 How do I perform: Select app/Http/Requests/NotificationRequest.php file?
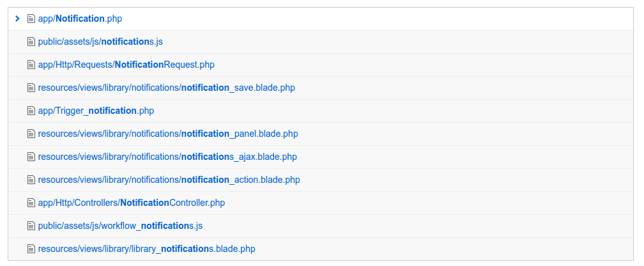126,65
